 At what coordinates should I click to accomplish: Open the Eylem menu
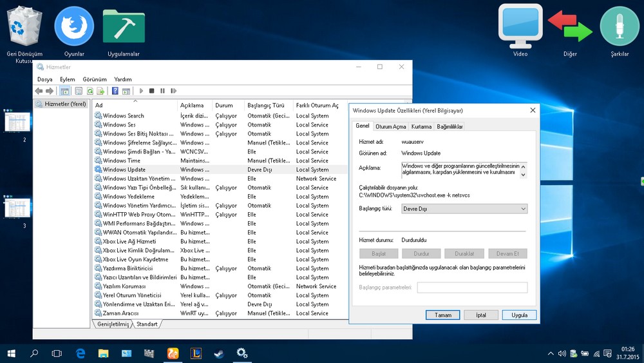tap(67, 79)
